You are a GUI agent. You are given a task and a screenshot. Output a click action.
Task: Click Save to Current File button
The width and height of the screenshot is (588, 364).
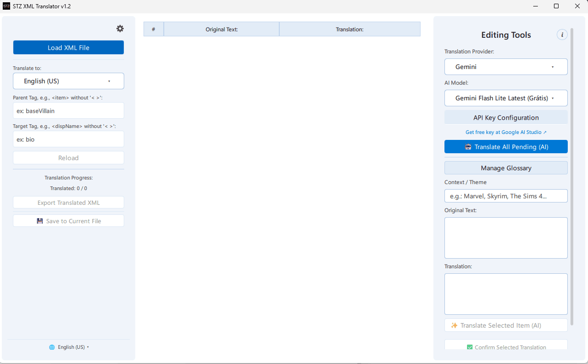[x=69, y=221]
